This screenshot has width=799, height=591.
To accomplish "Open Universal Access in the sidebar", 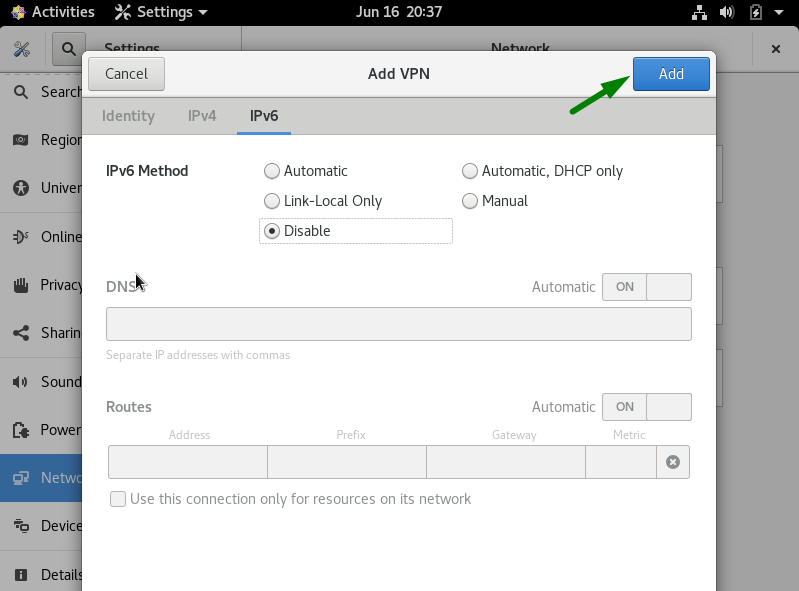I will [41, 188].
